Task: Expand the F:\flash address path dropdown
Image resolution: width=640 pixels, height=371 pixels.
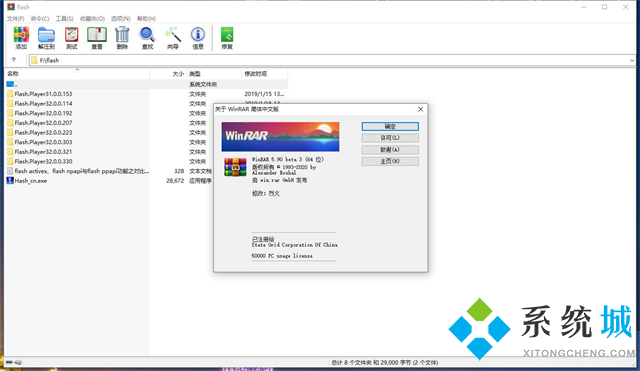Action: pyautogui.click(x=631, y=60)
